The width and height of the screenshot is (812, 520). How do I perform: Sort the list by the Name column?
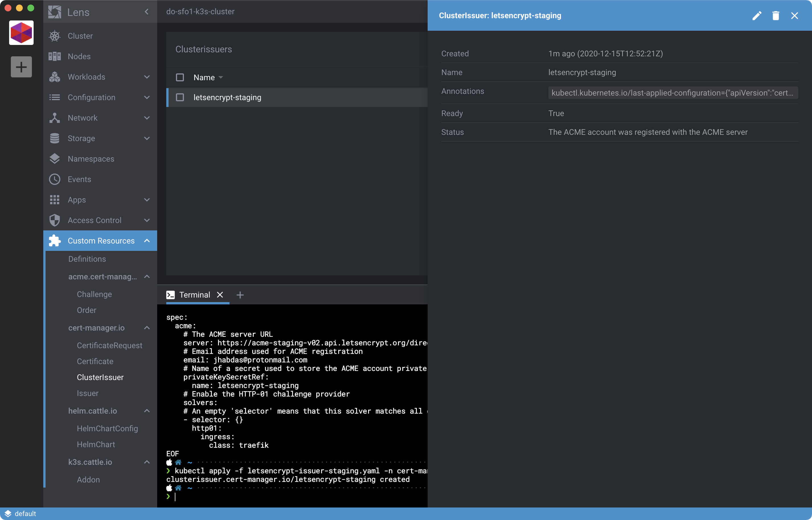(208, 77)
